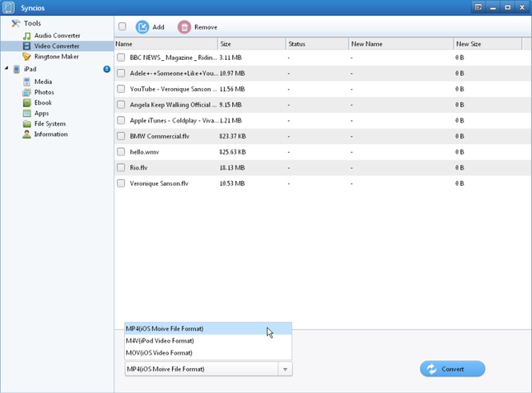Viewport: 532px width, 393px height.
Task: Click the 823.37 KB size cell
Action: point(233,136)
